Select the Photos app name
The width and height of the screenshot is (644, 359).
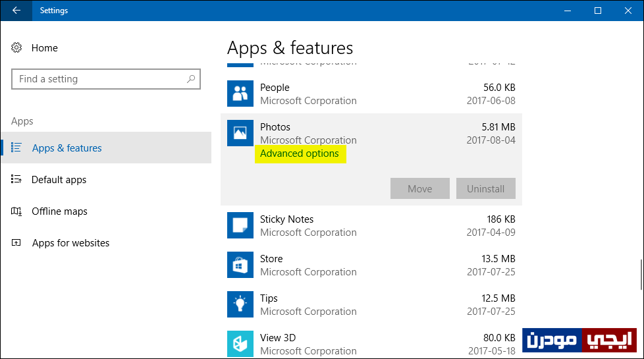pyautogui.click(x=275, y=127)
